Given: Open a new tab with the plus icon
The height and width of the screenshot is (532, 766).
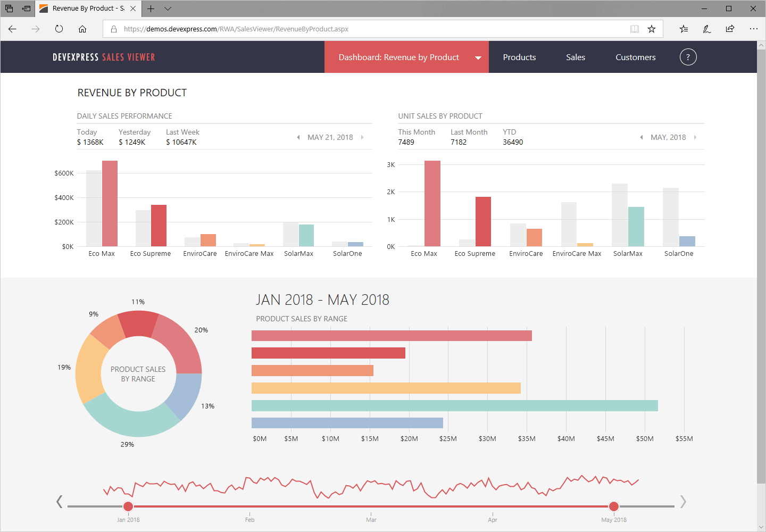Looking at the screenshot, I should pos(151,9).
